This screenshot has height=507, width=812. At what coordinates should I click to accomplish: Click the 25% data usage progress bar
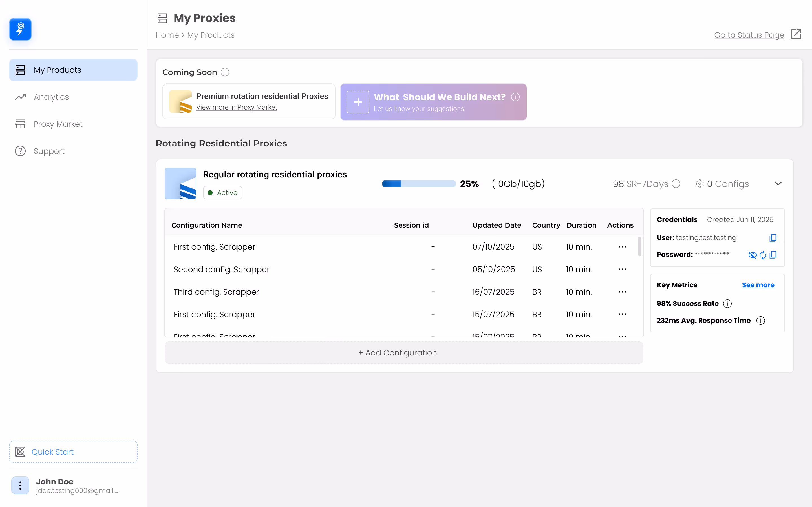(x=418, y=184)
